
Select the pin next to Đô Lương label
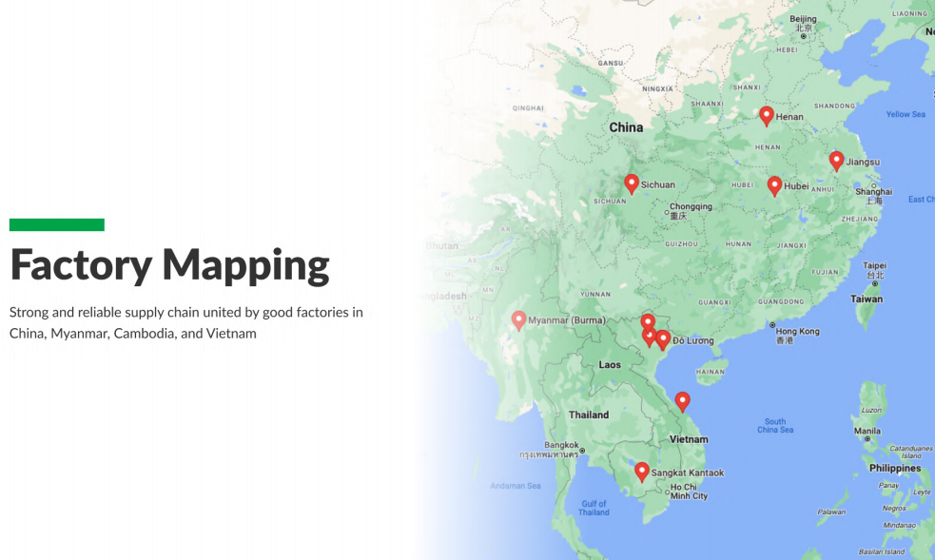click(x=663, y=340)
